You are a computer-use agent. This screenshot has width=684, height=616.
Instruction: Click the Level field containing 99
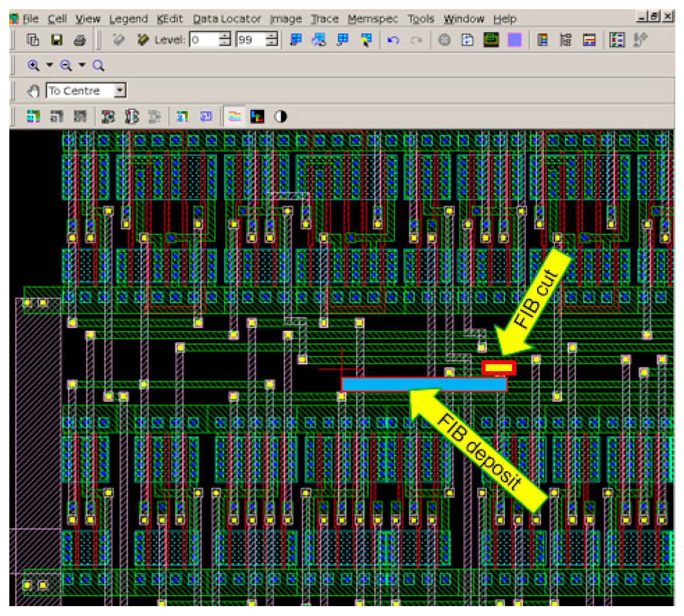(250, 40)
